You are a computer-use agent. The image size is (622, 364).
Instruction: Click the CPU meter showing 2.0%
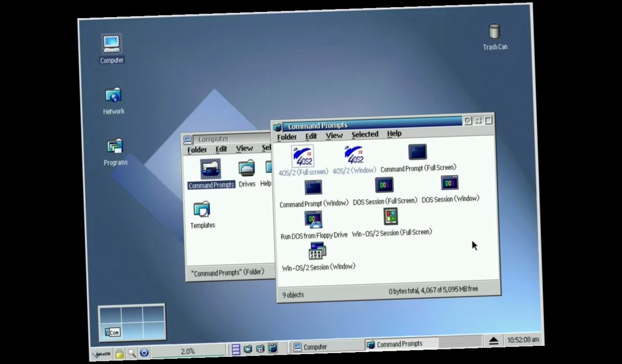pos(188,351)
